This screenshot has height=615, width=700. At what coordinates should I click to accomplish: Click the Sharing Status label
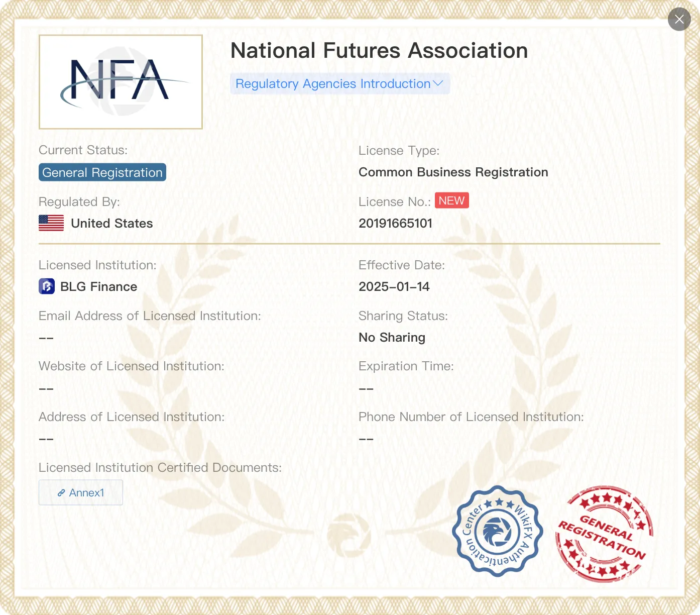(403, 316)
